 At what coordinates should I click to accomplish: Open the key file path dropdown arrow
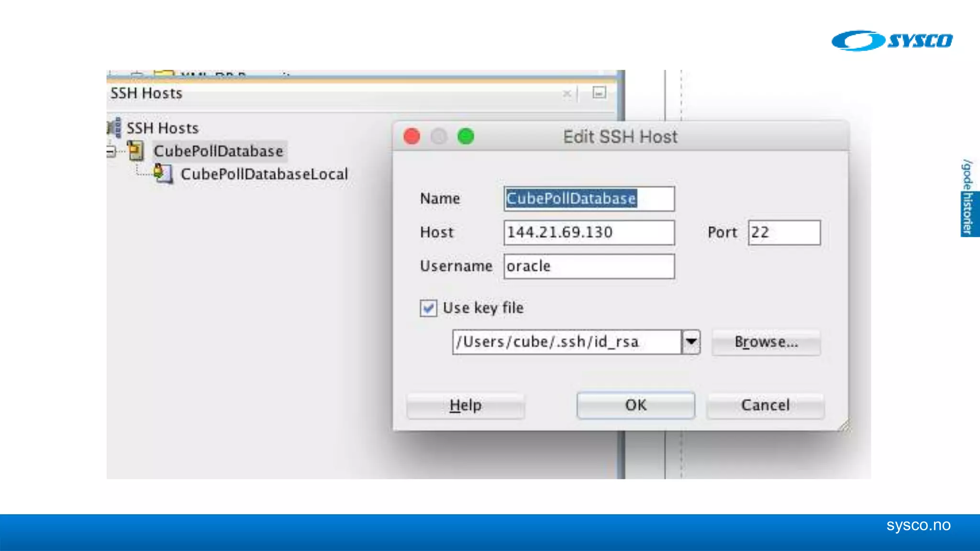pos(690,342)
